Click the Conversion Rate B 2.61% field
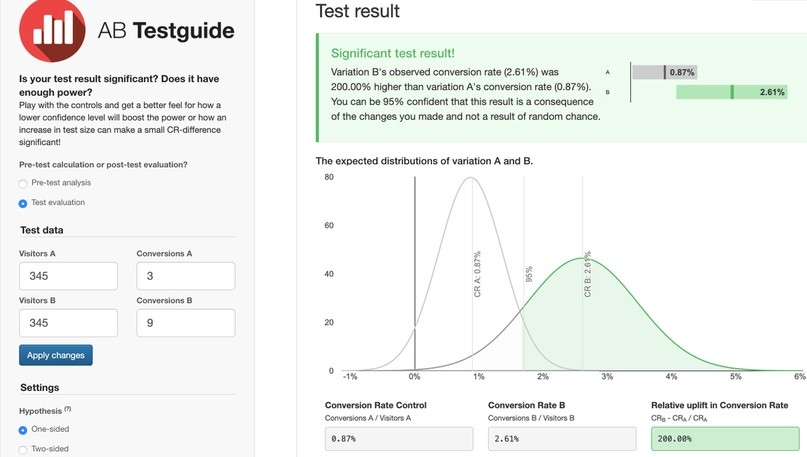The width and height of the screenshot is (807, 457). pos(562,439)
